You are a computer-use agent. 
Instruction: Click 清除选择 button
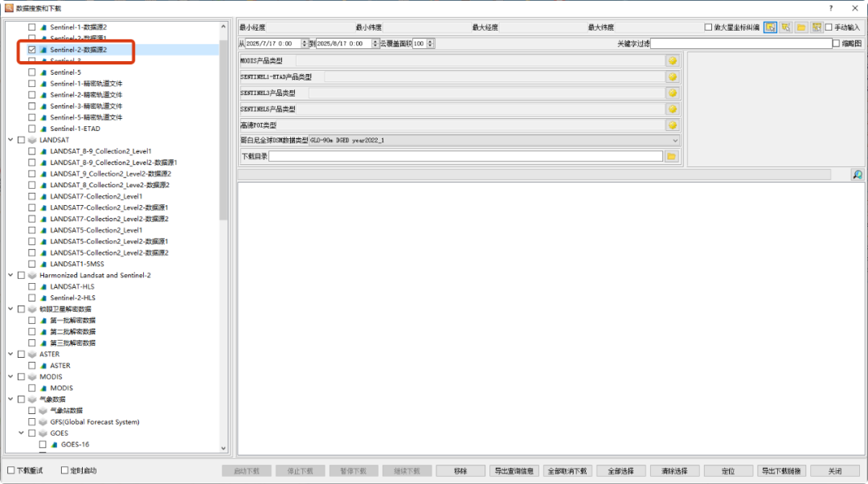pyautogui.click(x=675, y=471)
